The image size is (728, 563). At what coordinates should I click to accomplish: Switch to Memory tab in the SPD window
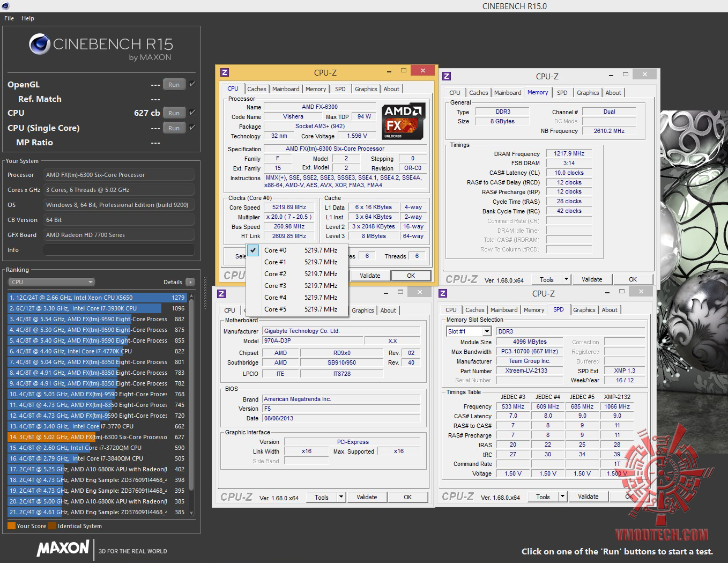pyautogui.click(x=534, y=310)
